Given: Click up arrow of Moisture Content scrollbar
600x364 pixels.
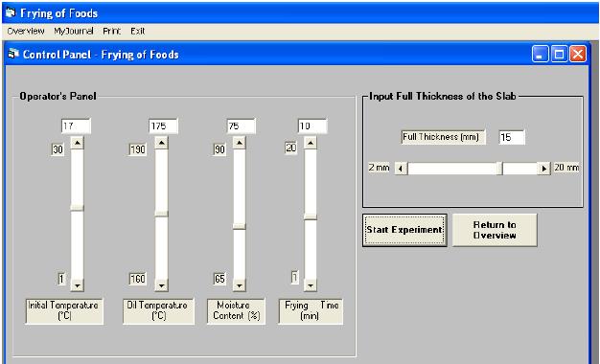Looking at the screenshot, I should [x=240, y=143].
